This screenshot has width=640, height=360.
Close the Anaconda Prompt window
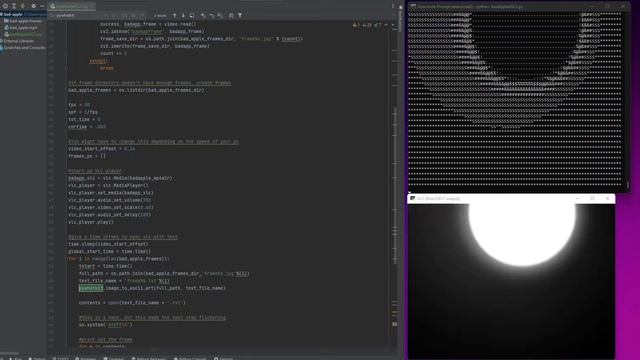[x=623, y=6]
